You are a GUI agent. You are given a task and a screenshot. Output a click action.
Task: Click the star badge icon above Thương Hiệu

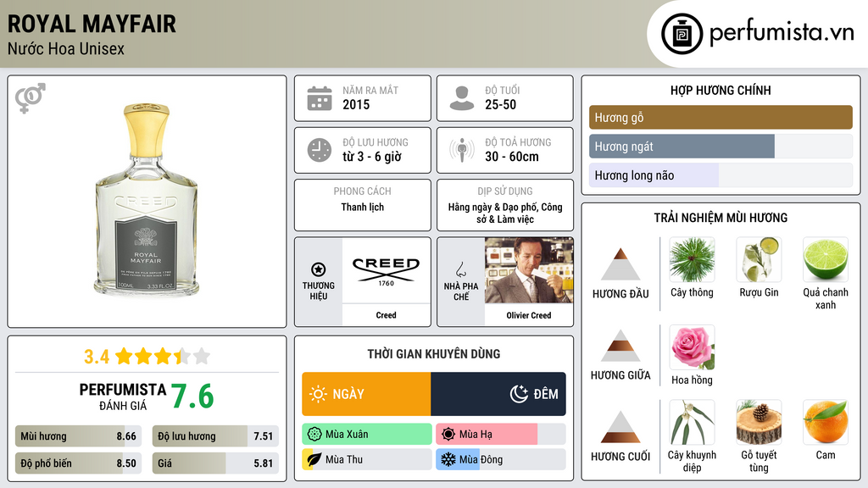coord(319,269)
